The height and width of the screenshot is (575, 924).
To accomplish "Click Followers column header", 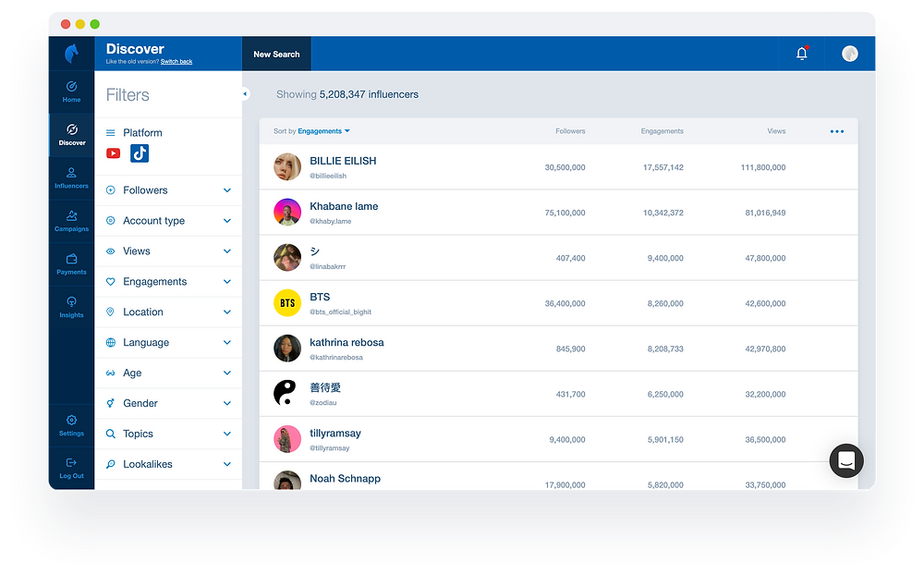I will point(570,131).
